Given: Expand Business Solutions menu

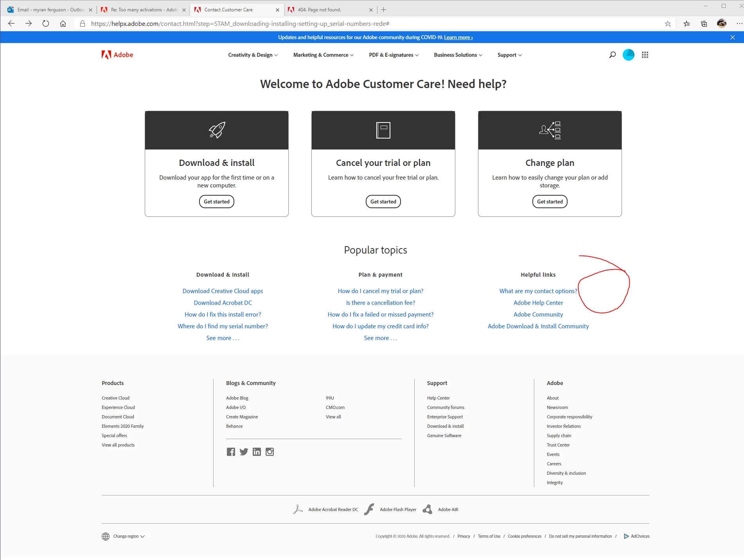Looking at the screenshot, I should coord(458,55).
